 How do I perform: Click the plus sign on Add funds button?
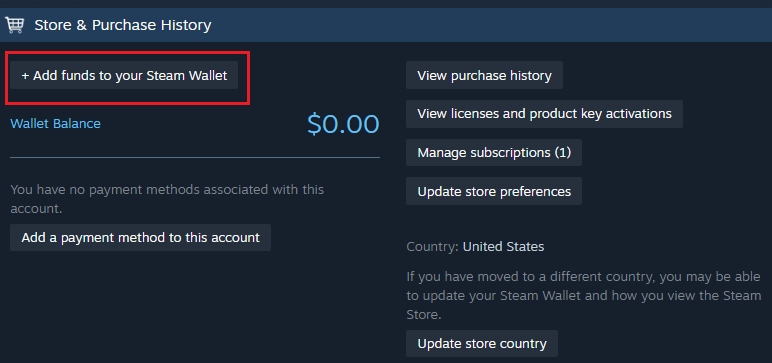click(25, 76)
